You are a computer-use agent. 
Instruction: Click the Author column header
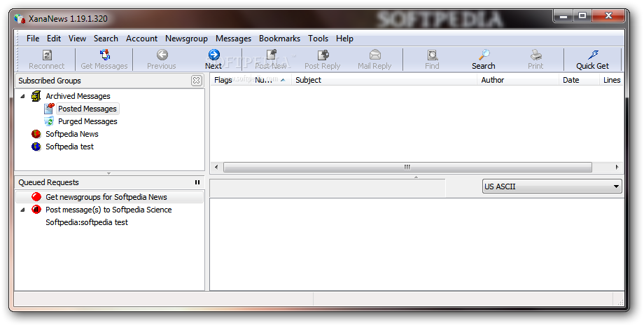[518, 80]
